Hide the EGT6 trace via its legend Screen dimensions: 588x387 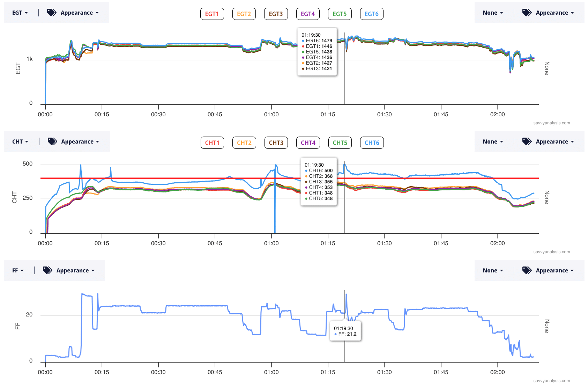(371, 14)
